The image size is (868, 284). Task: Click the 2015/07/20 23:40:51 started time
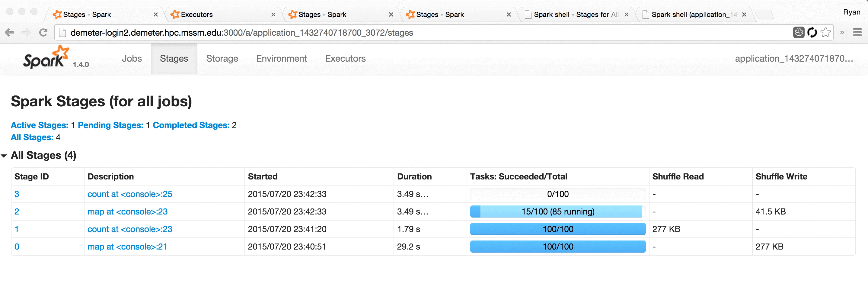click(287, 247)
